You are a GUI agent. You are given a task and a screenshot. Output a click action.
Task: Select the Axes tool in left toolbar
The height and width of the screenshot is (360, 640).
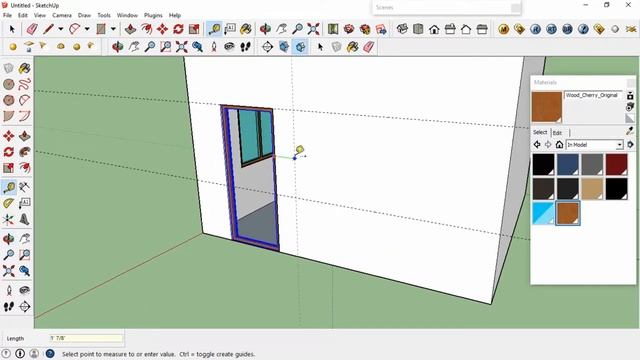click(x=9, y=220)
